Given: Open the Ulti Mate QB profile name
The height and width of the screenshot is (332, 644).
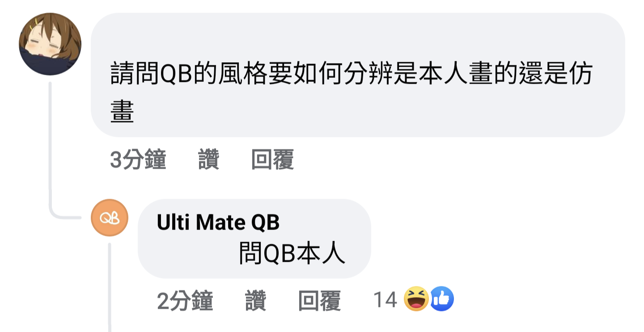Looking at the screenshot, I should click(x=218, y=222).
